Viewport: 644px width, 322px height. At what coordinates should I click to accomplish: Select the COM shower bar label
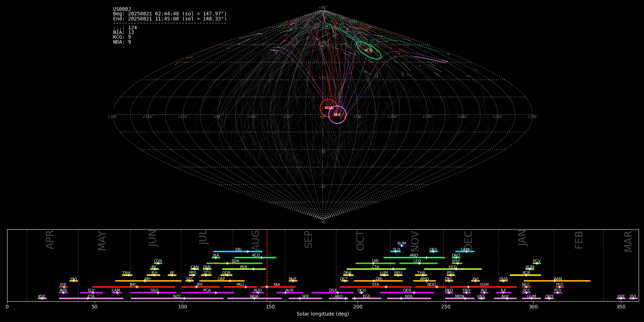(484, 285)
